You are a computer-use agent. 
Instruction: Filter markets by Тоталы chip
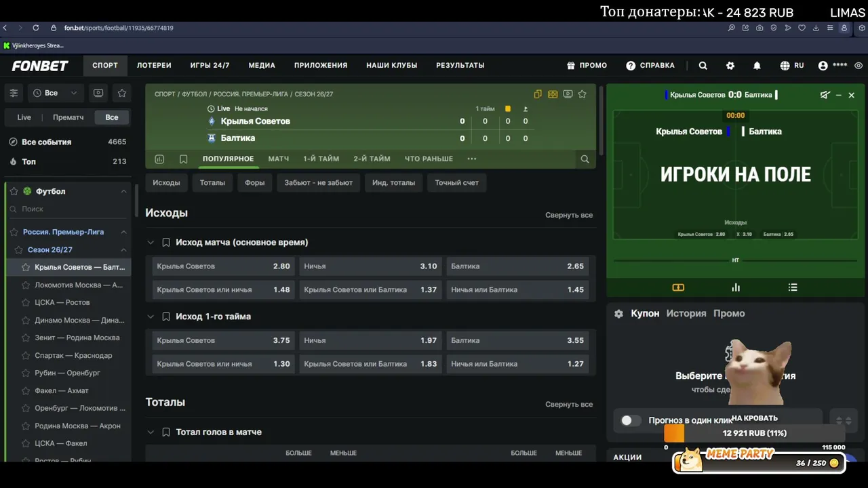tap(212, 182)
